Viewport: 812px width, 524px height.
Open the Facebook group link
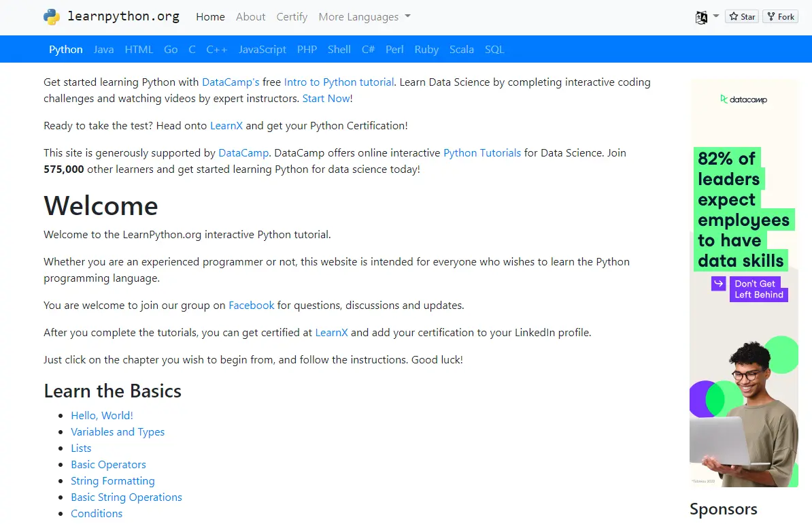[x=251, y=306]
